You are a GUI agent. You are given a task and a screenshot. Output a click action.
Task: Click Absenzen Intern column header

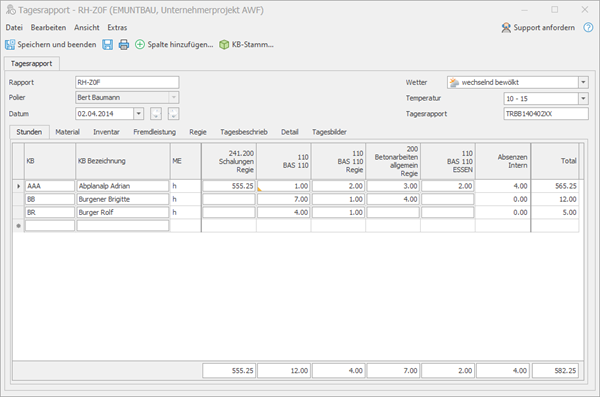(x=503, y=161)
